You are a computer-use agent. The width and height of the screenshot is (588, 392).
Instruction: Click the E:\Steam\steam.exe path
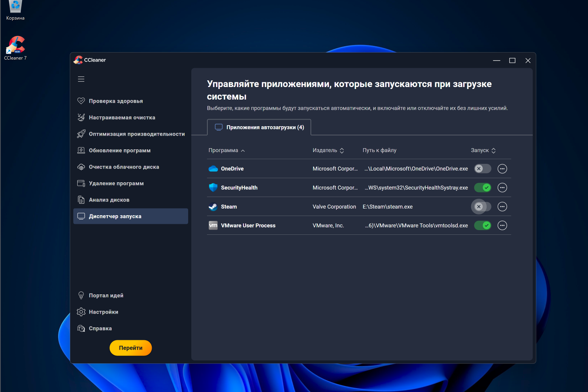pos(388,207)
